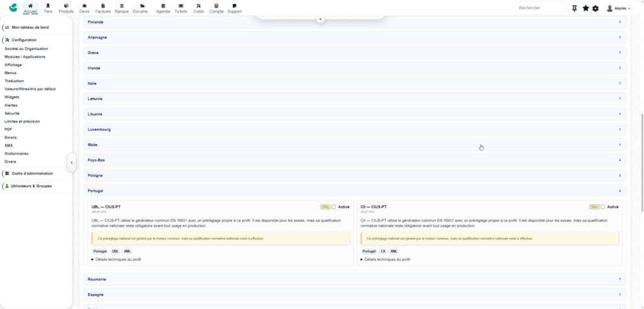This screenshot has width=644, height=309.
Task: Open the Support menu
Action: pos(235,8)
